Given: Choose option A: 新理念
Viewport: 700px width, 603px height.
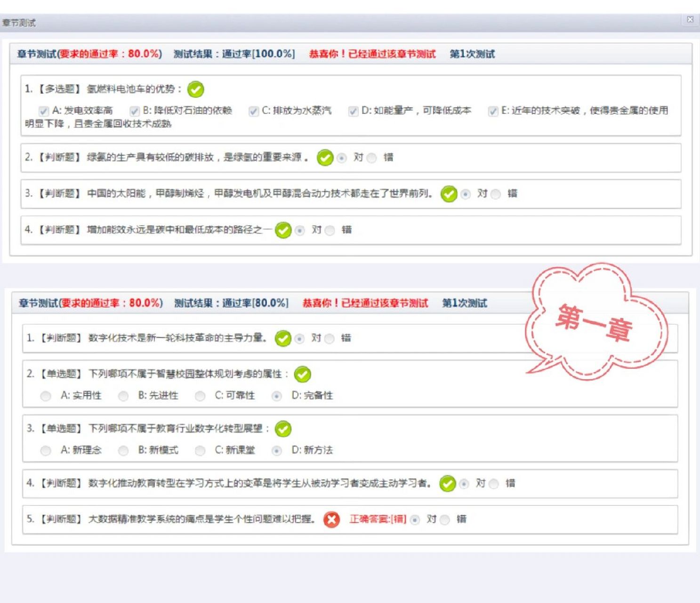Looking at the screenshot, I should tap(46, 451).
